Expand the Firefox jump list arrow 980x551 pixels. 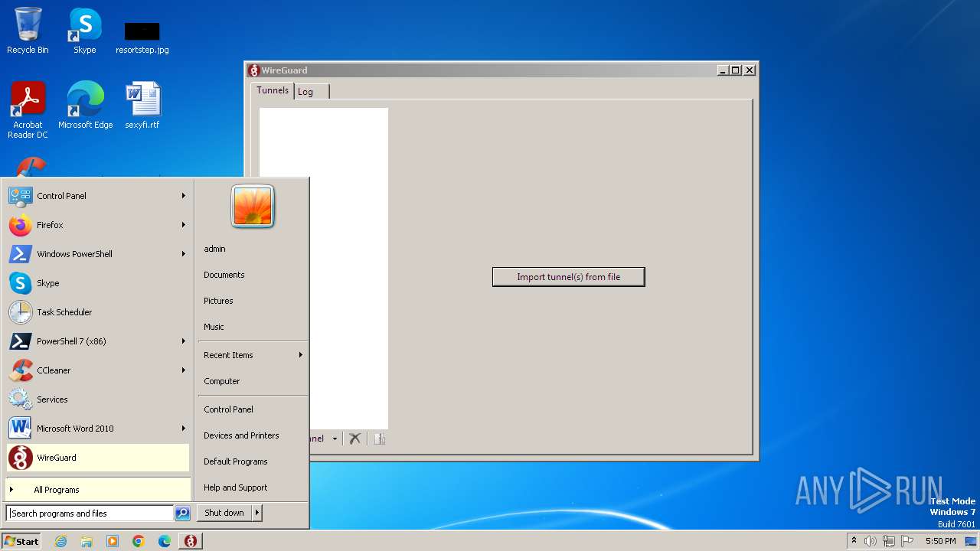tap(183, 225)
